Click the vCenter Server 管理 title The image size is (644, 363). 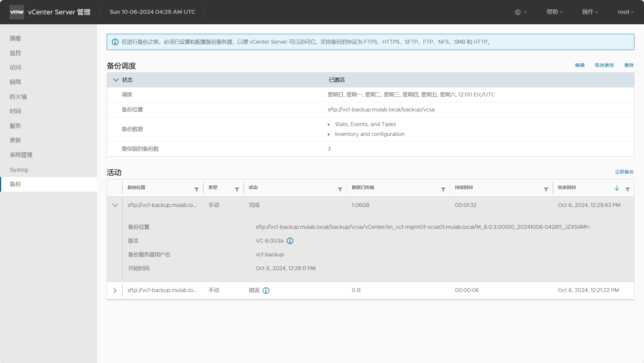(x=59, y=12)
